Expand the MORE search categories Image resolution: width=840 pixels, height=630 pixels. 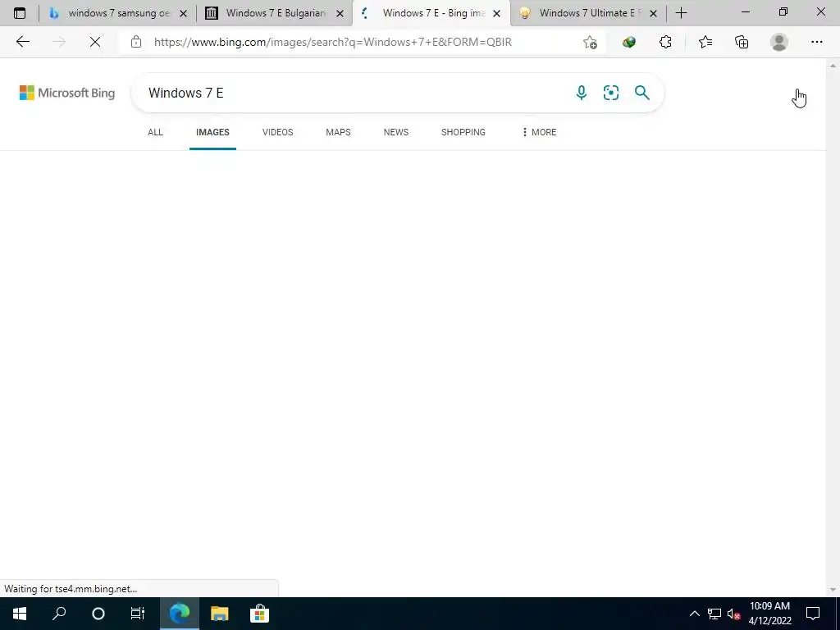(x=539, y=132)
